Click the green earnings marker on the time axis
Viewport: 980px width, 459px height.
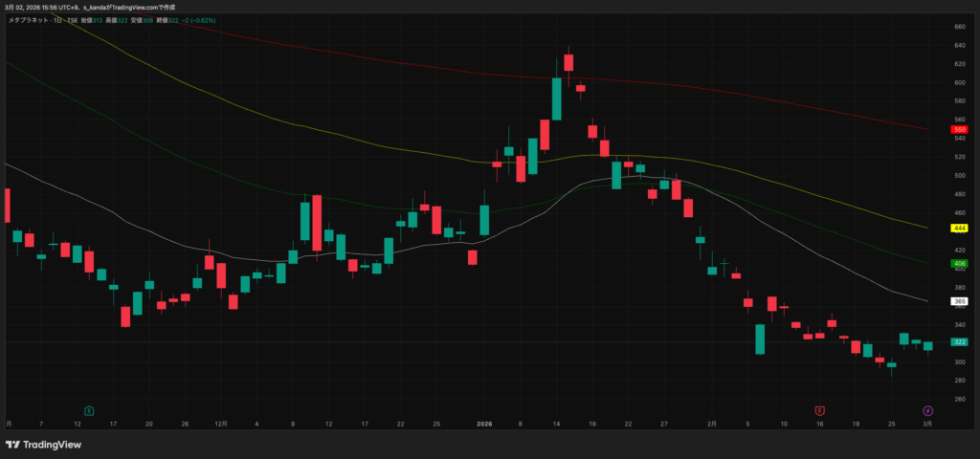pyautogui.click(x=89, y=410)
